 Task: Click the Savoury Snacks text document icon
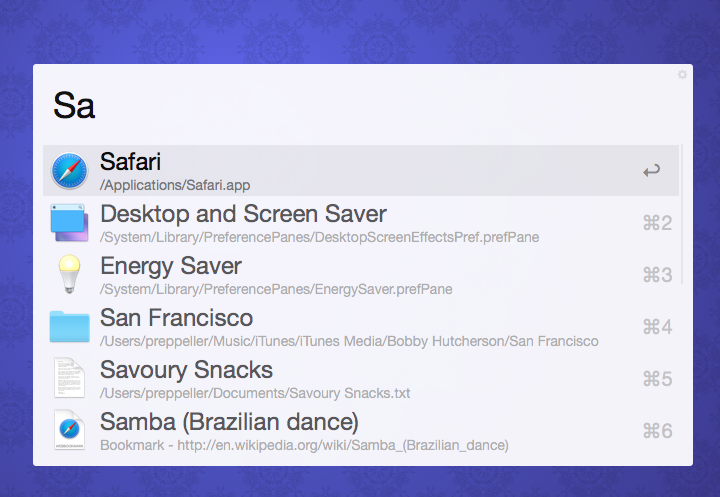coord(70,379)
